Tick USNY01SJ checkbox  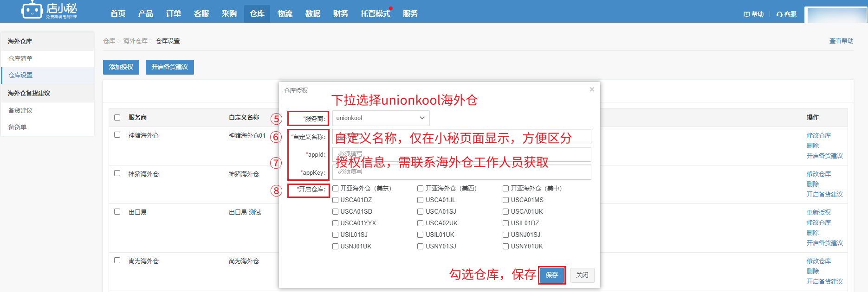tap(420, 246)
